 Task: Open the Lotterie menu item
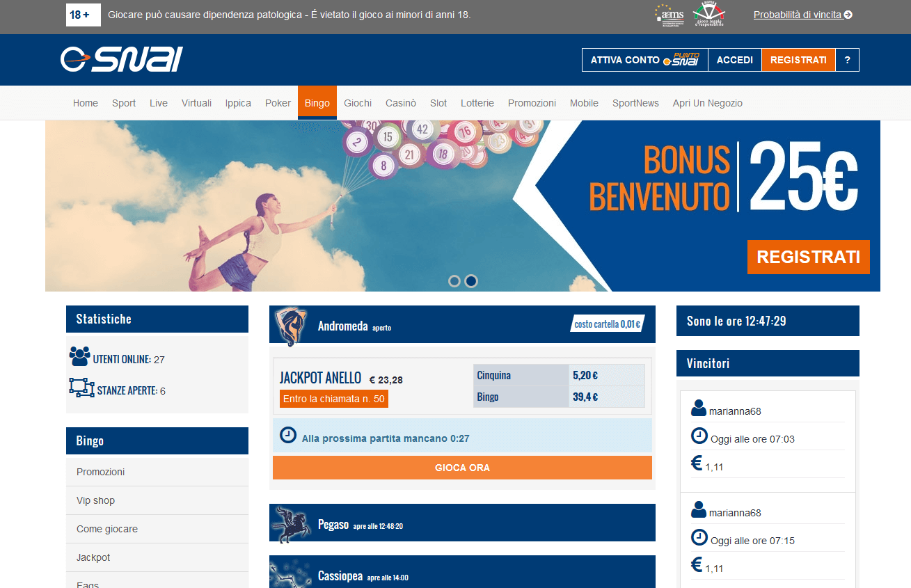[x=477, y=103]
